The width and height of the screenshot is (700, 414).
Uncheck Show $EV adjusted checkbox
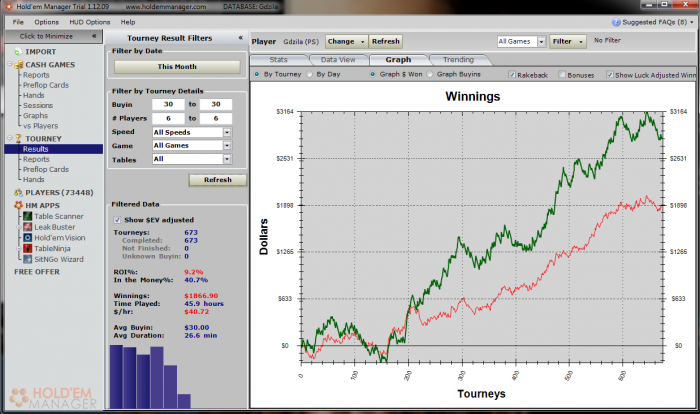(x=117, y=220)
